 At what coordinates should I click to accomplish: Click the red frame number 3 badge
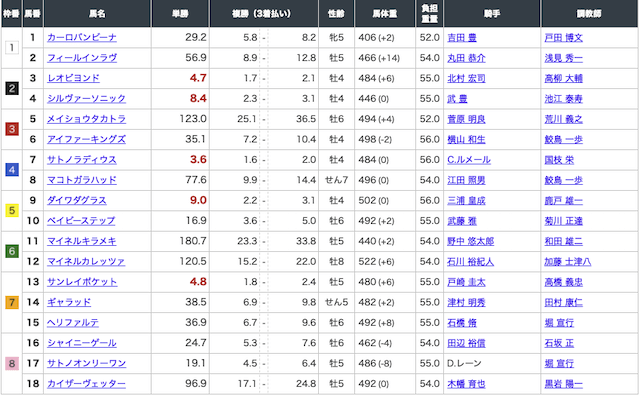coord(12,129)
